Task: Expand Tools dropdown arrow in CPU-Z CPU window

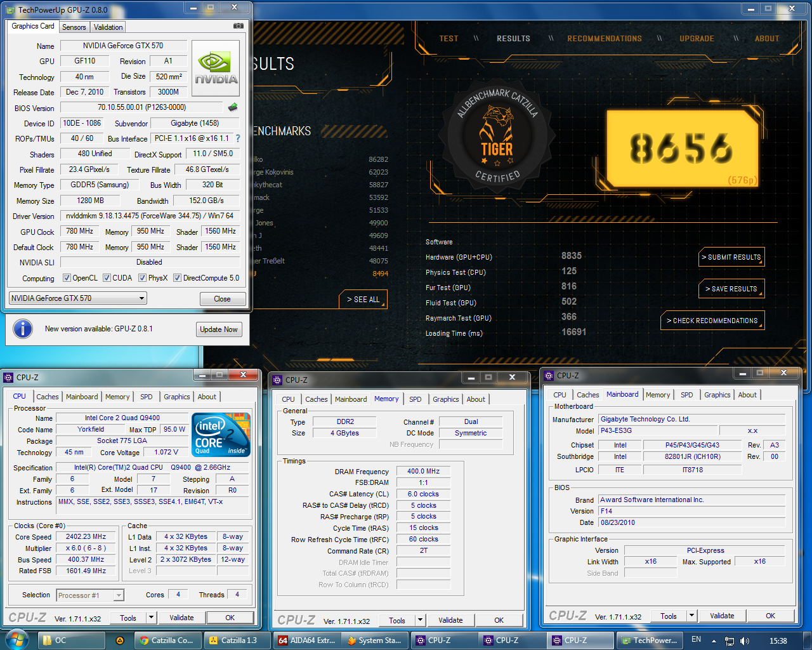Action: click(x=151, y=618)
